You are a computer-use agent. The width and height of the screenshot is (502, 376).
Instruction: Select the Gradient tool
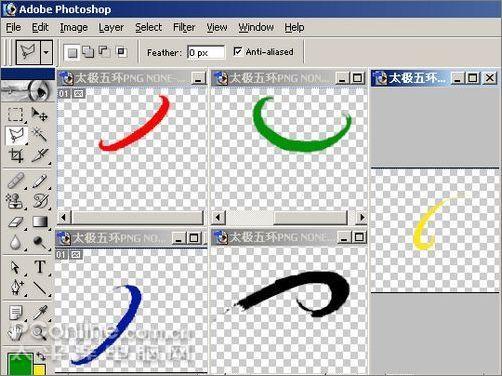click(40, 222)
